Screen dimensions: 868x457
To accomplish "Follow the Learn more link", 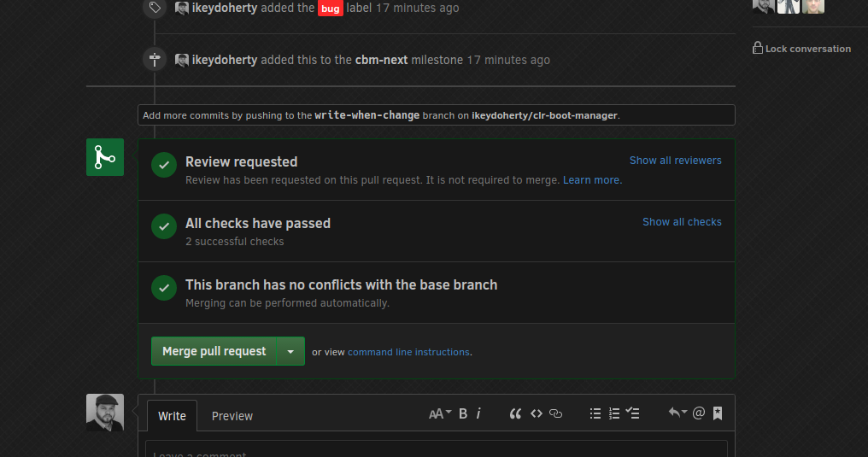I will (592, 180).
